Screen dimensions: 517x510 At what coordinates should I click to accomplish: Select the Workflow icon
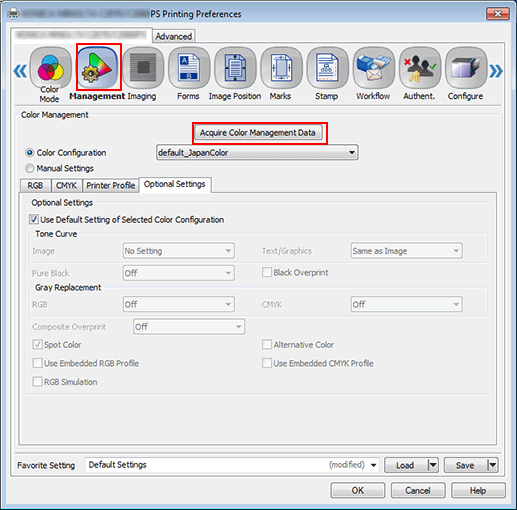(x=373, y=68)
